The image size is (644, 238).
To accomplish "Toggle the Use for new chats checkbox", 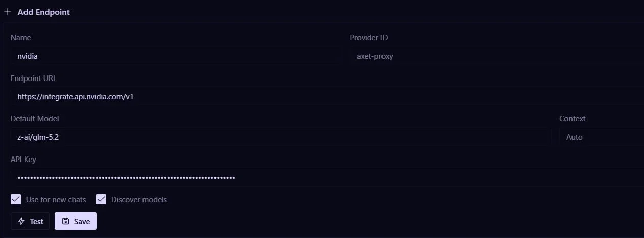I will tap(16, 199).
